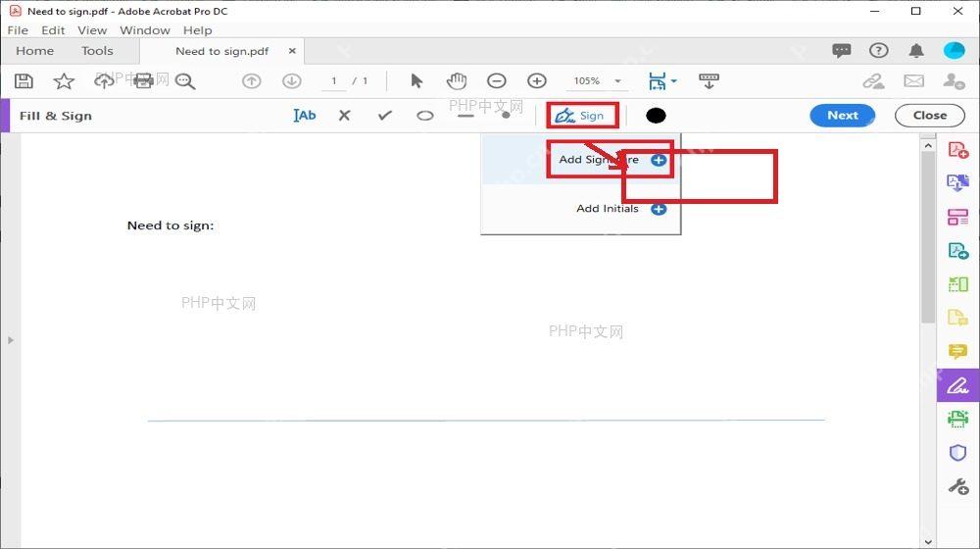This screenshot has width=980, height=549.
Task: Choose the crossmark X fill tool
Action: coord(344,115)
